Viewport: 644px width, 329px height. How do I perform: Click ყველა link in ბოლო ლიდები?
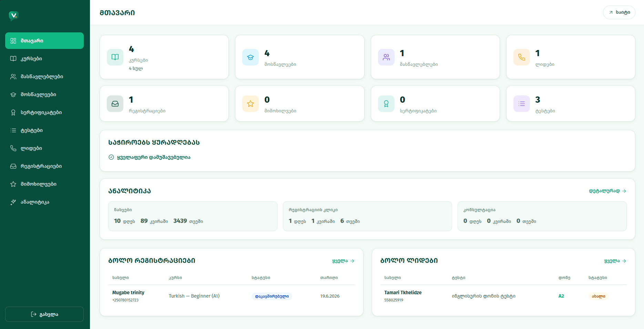pyautogui.click(x=615, y=261)
